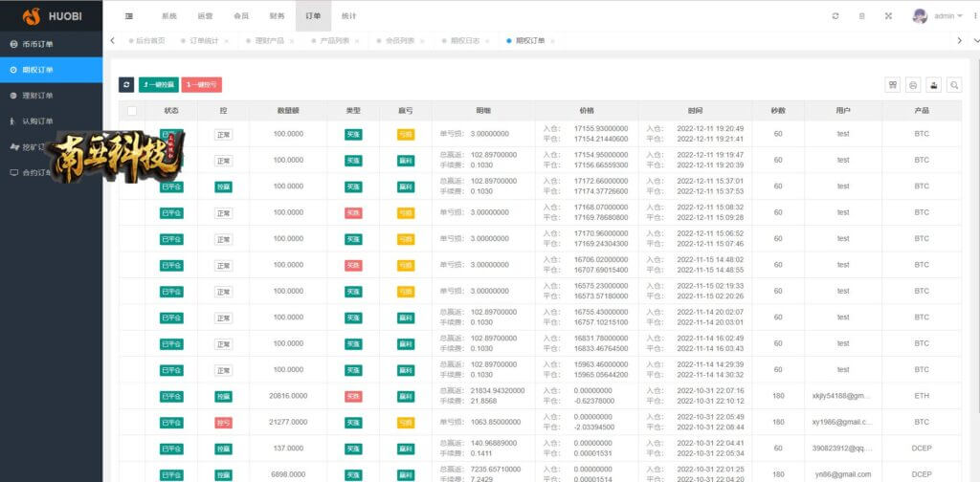
Task: Open the column filter grid icon
Action: pyautogui.click(x=893, y=85)
